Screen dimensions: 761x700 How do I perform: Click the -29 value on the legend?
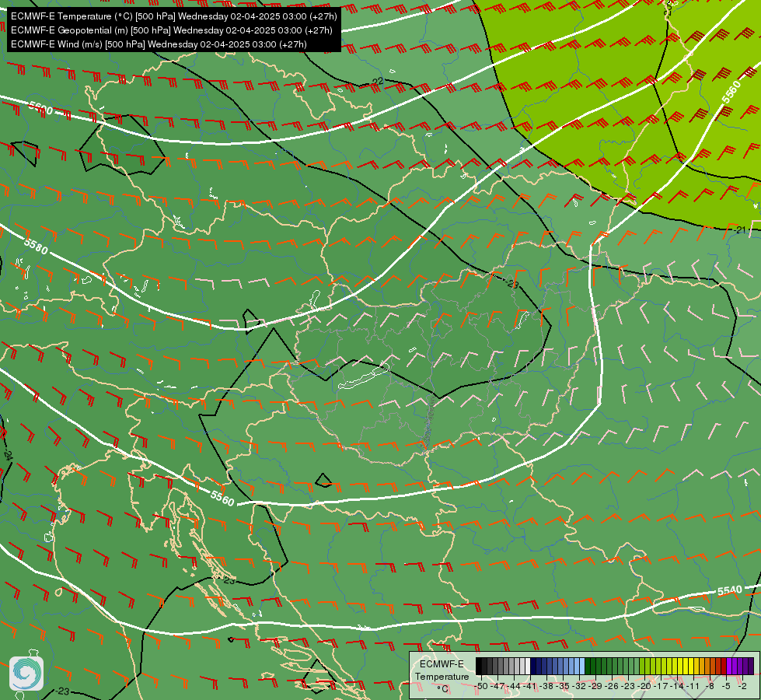click(x=595, y=686)
